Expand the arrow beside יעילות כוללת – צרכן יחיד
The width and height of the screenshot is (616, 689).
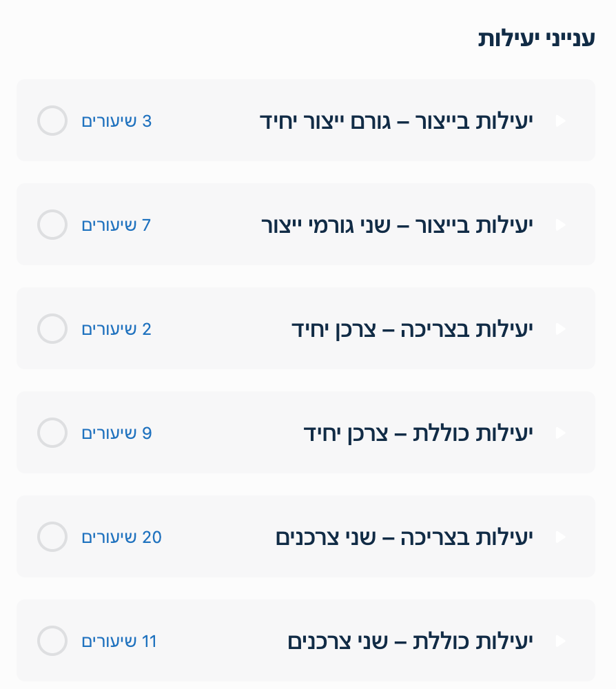coord(560,433)
